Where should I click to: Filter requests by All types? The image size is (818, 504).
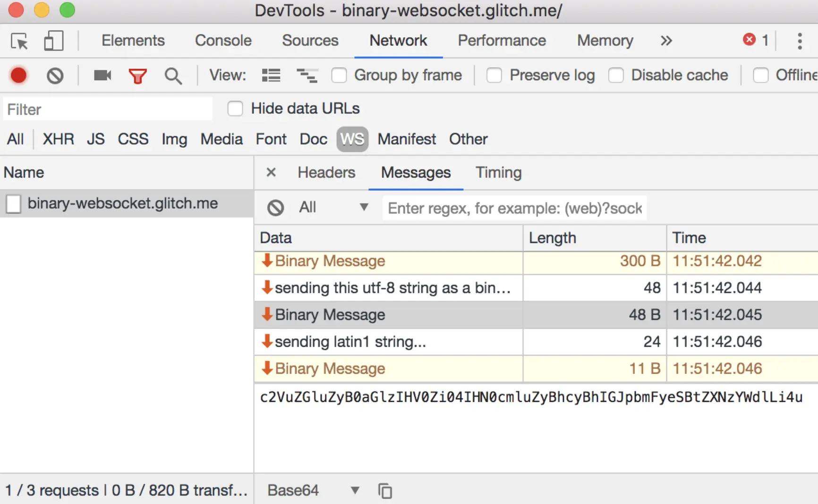(x=16, y=139)
